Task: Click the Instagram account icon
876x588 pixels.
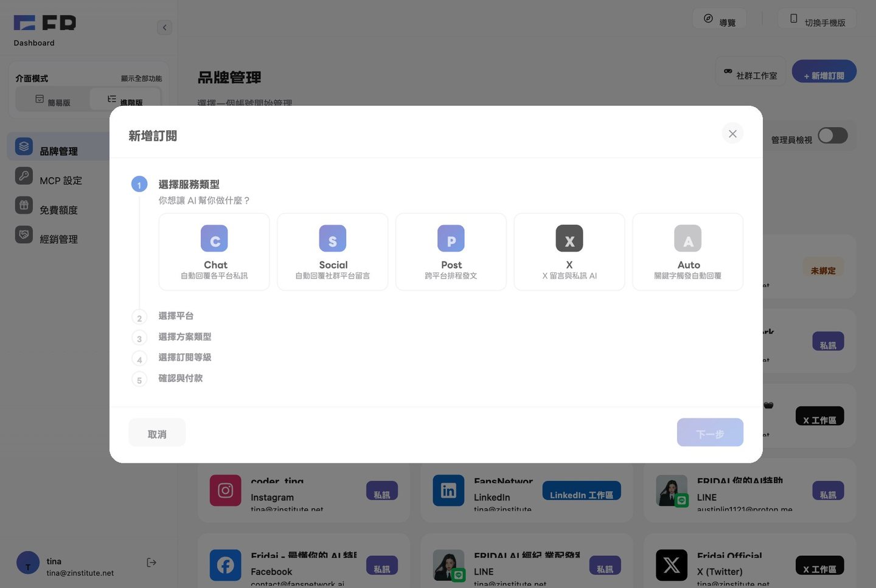Action: click(x=225, y=491)
